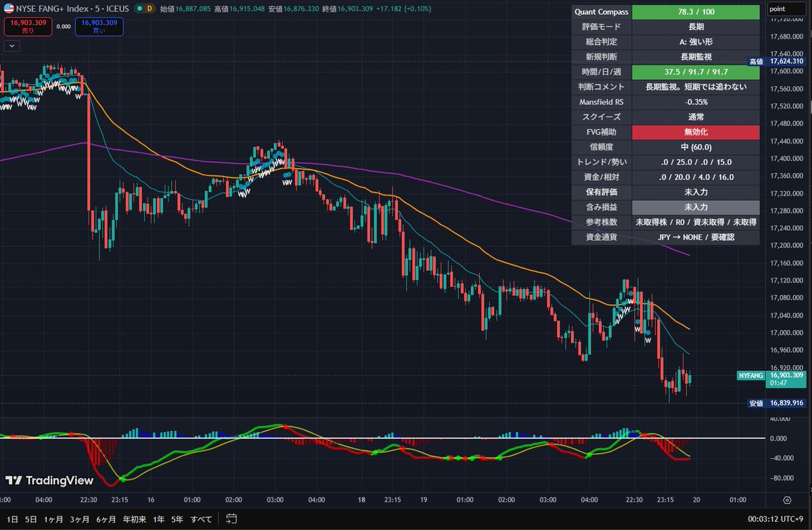
Task: Click the 参考株数 row label
Action: (x=602, y=222)
